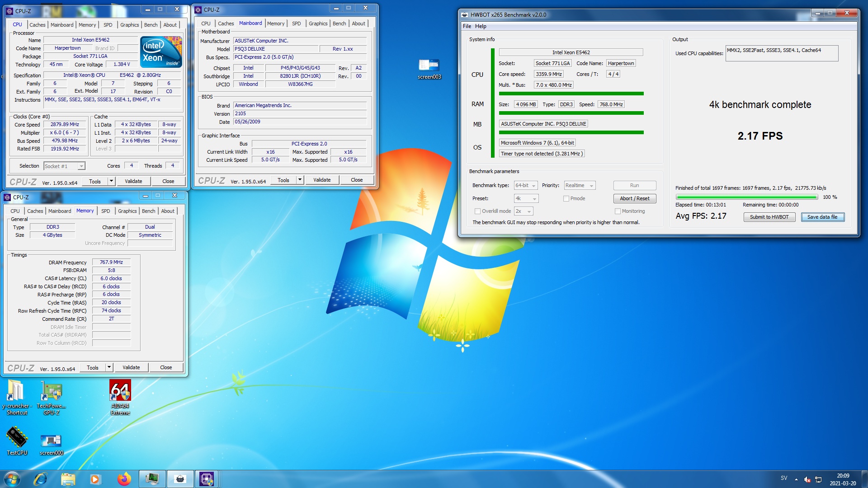Click the Intel Xeon inside logo
The width and height of the screenshot is (868, 488).
tap(161, 52)
